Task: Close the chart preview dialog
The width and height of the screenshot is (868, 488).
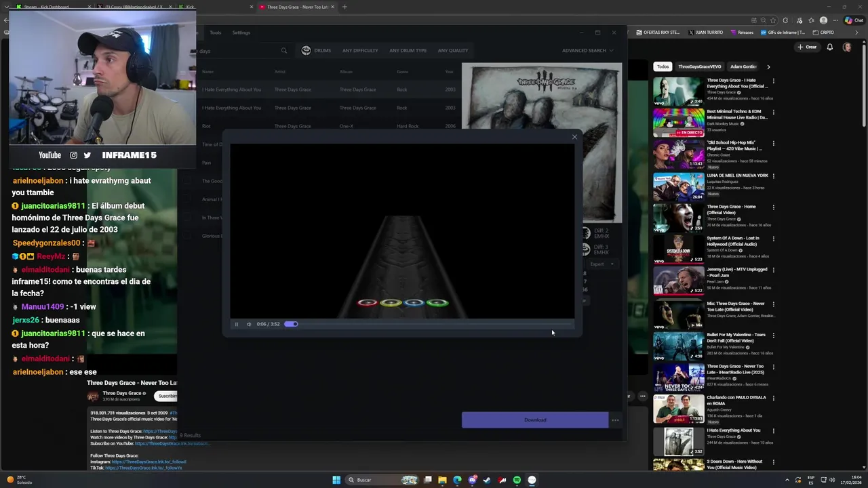Action: click(574, 137)
